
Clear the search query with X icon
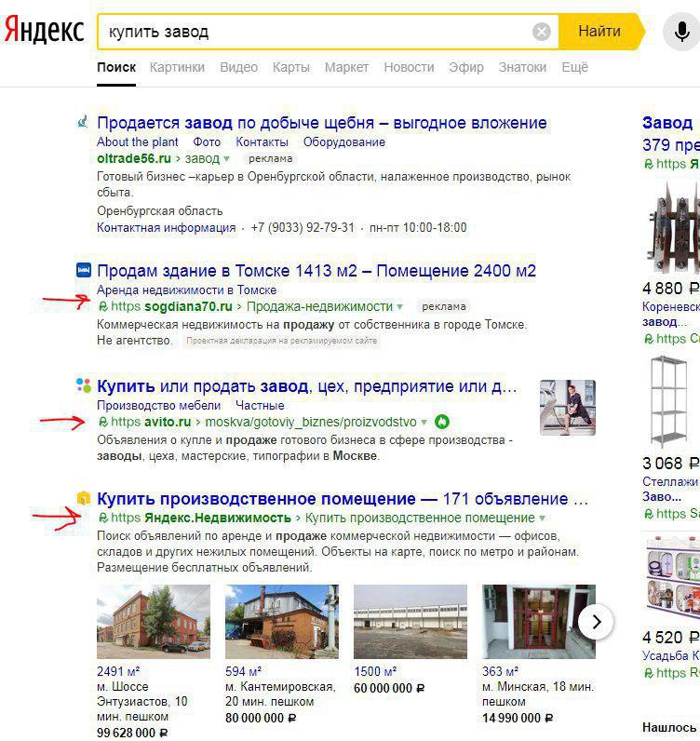541,32
